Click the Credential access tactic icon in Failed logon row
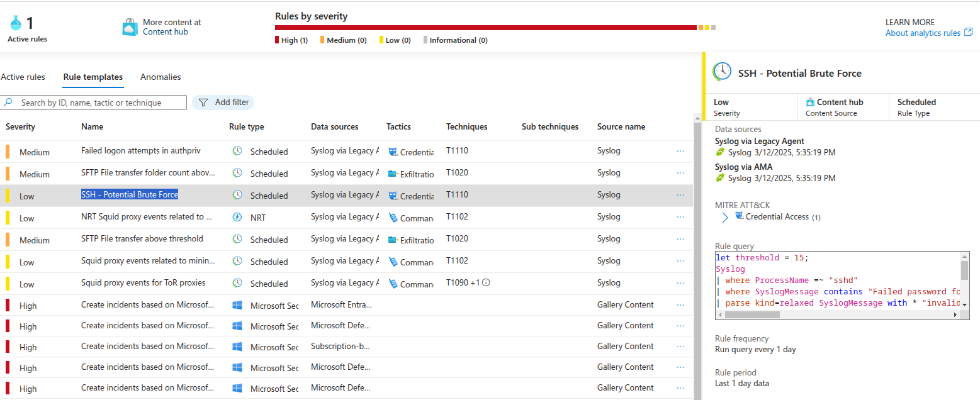This screenshot has height=400, width=980. 393,152
